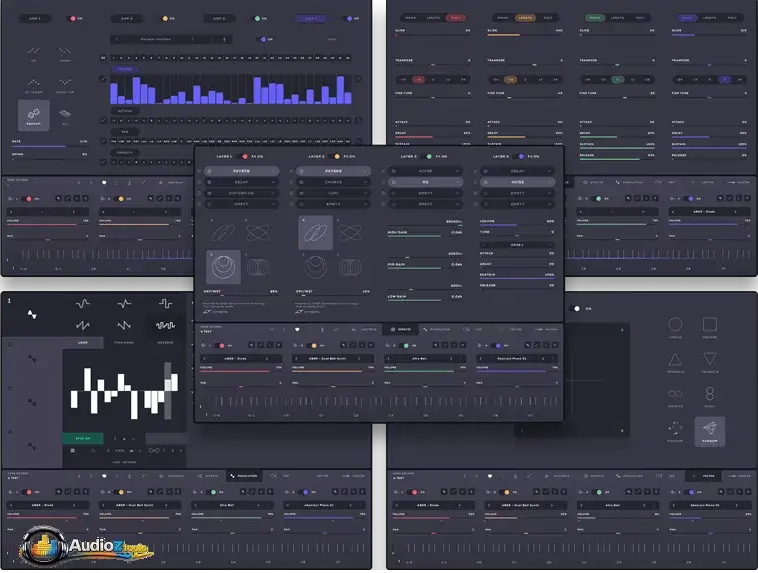Toggle the Vector panel ON switch
This screenshot has height=573, width=758.
pos(577,308)
